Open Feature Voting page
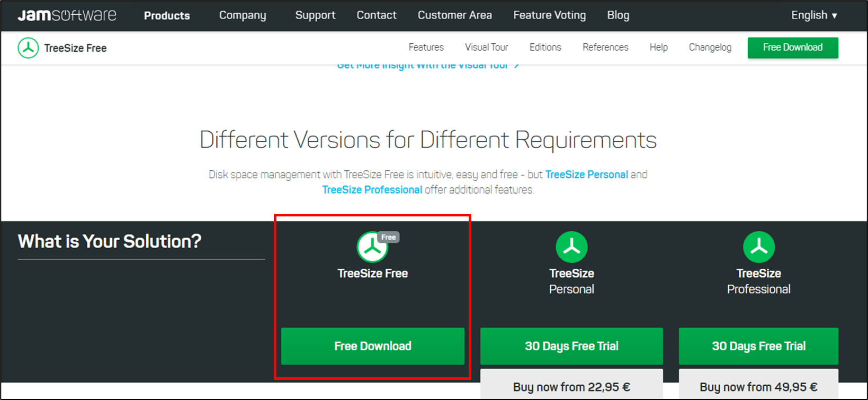Image resolution: width=868 pixels, height=400 pixels. pos(550,15)
